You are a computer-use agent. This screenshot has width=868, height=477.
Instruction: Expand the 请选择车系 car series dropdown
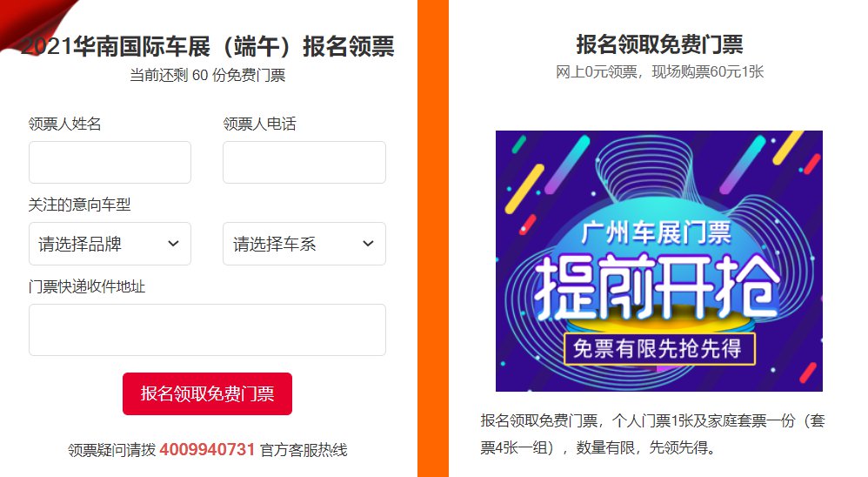(x=304, y=244)
